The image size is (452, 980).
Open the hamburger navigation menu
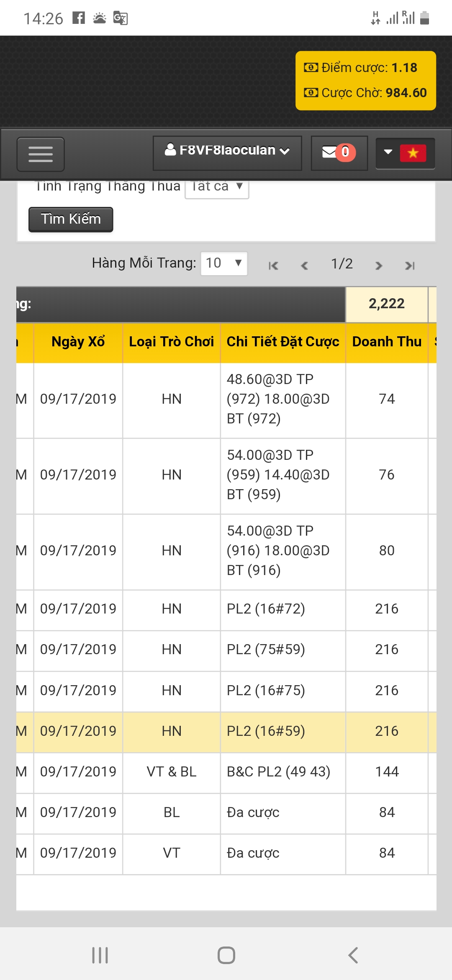(41, 154)
